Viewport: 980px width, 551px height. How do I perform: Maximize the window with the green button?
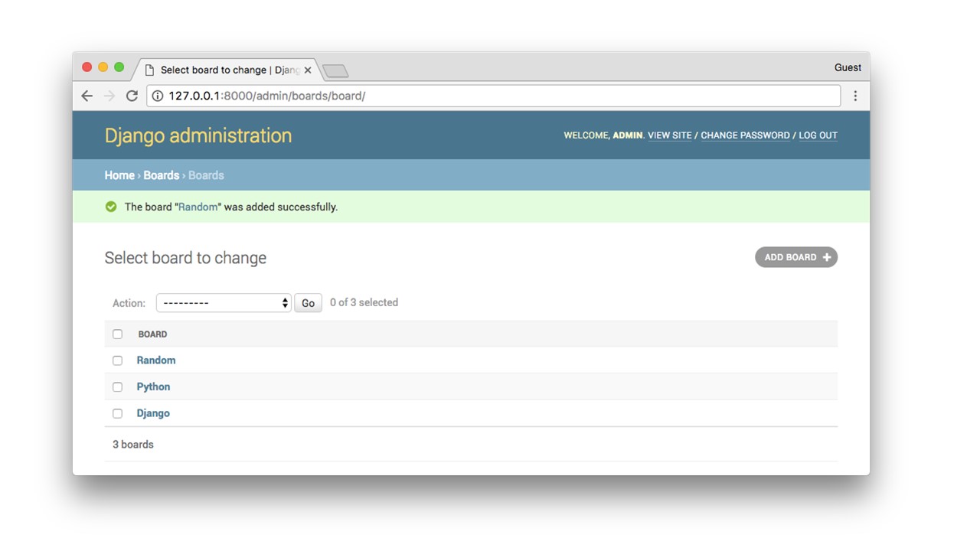point(119,67)
